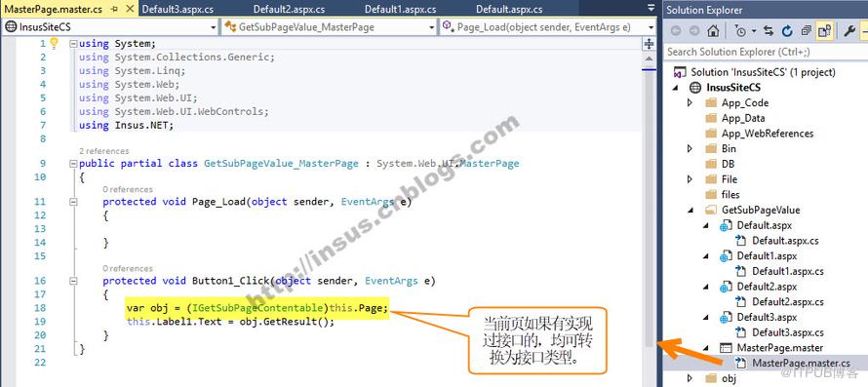Click the Default2.aspx page icon

726,287
